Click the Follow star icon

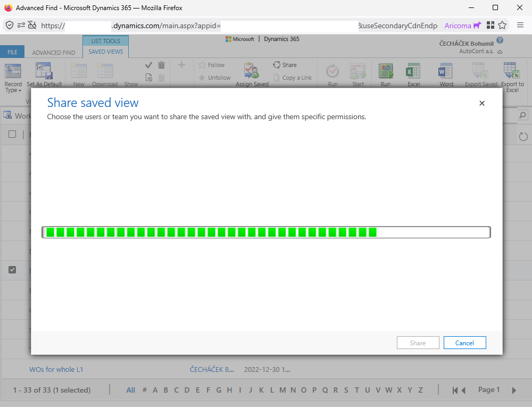tap(202, 65)
